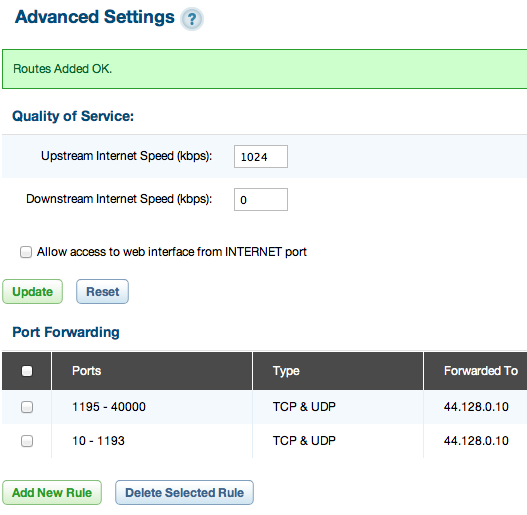
Task: Add a new port forwarding rule
Action: click(x=52, y=492)
